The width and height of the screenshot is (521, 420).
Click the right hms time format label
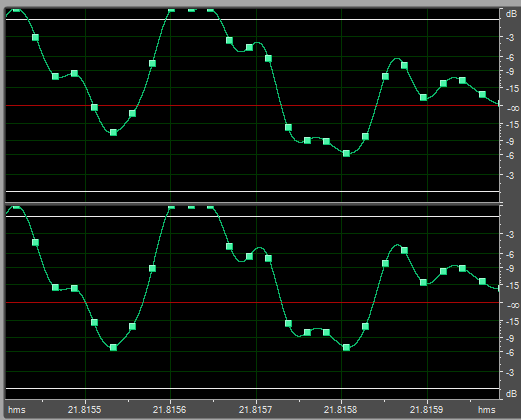tap(487, 410)
